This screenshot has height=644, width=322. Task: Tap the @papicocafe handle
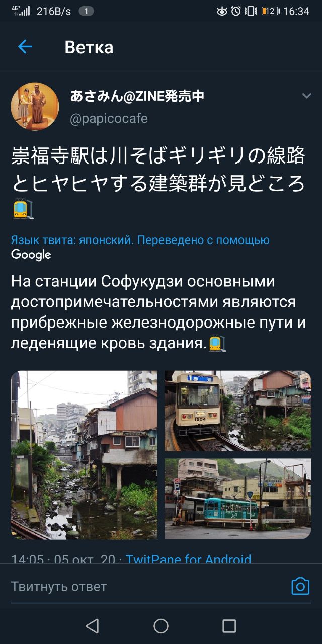coord(109,119)
